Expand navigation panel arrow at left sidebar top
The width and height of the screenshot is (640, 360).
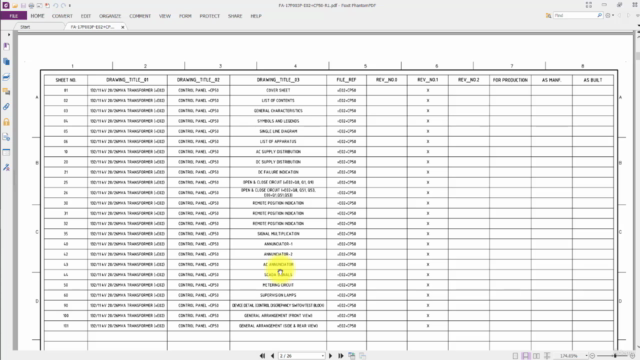tap(9, 35)
